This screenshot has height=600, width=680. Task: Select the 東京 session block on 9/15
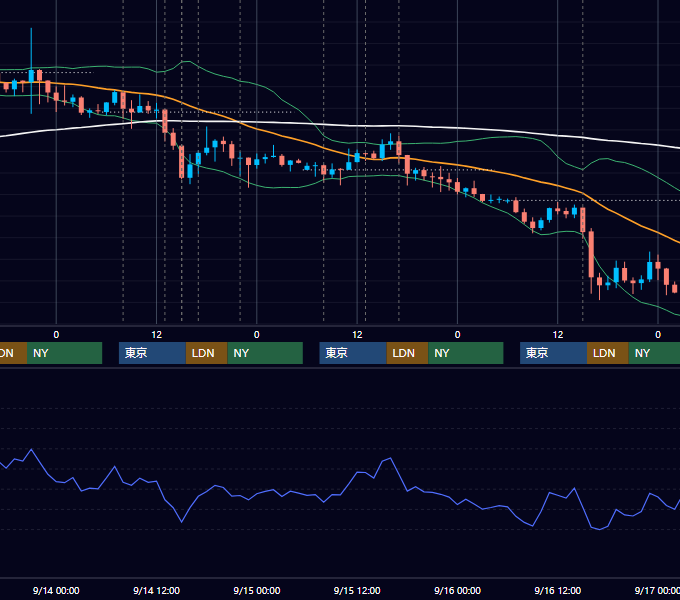pos(353,353)
